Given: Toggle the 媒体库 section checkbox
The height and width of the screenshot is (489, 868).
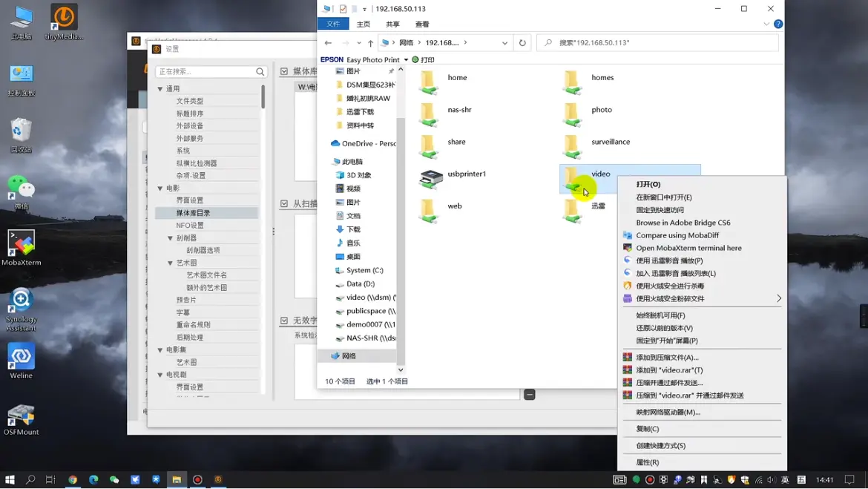Looking at the screenshot, I should (x=284, y=71).
